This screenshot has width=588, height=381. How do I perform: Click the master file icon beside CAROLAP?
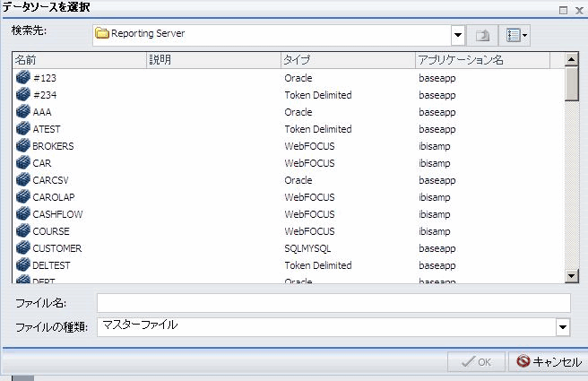[23, 197]
